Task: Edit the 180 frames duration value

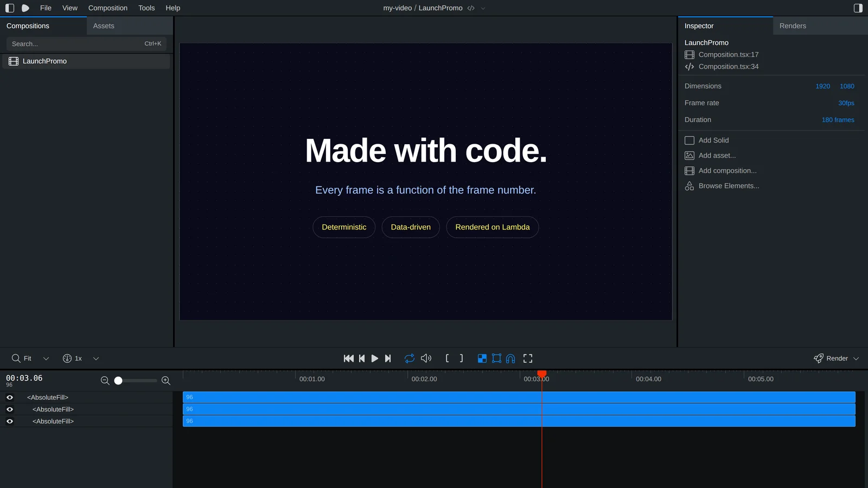Action: [838, 120]
